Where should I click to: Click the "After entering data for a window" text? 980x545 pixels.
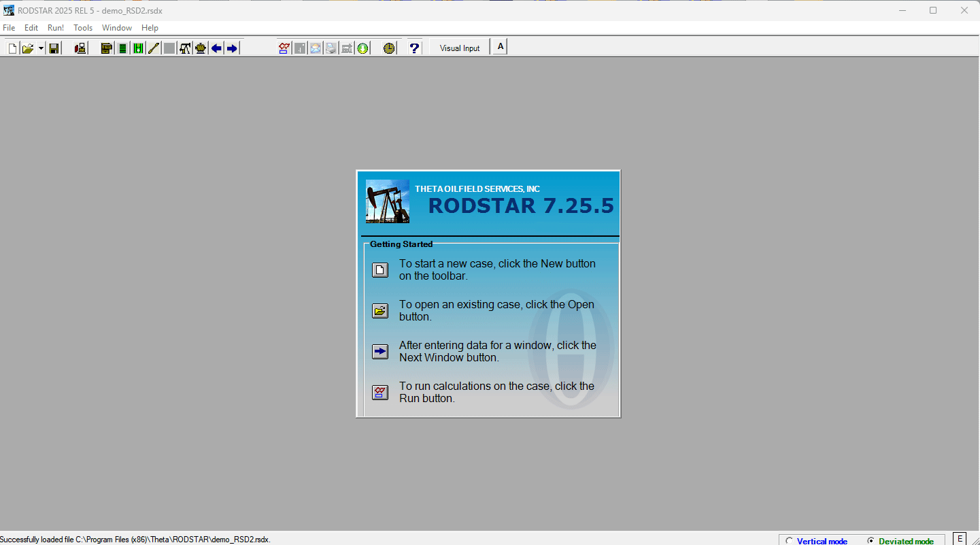point(498,351)
